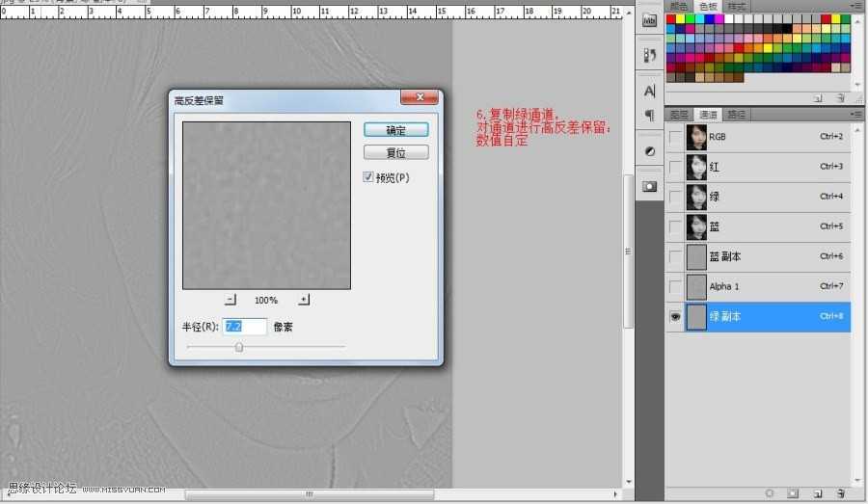This screenshot has width=868, height=504.
Task: Click the High Pass preview thumbnail area
Action: pos(266,205)
